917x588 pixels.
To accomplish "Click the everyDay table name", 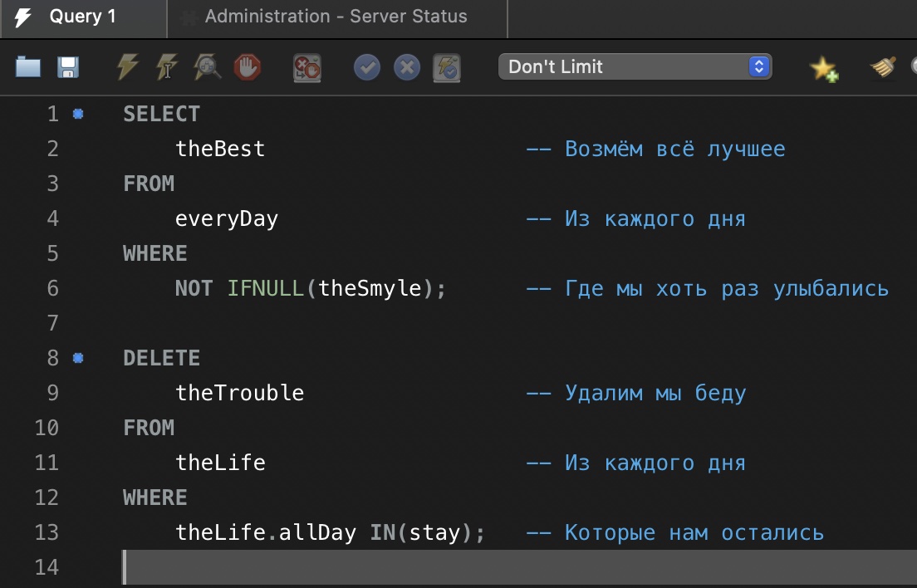I will point(227,219).
